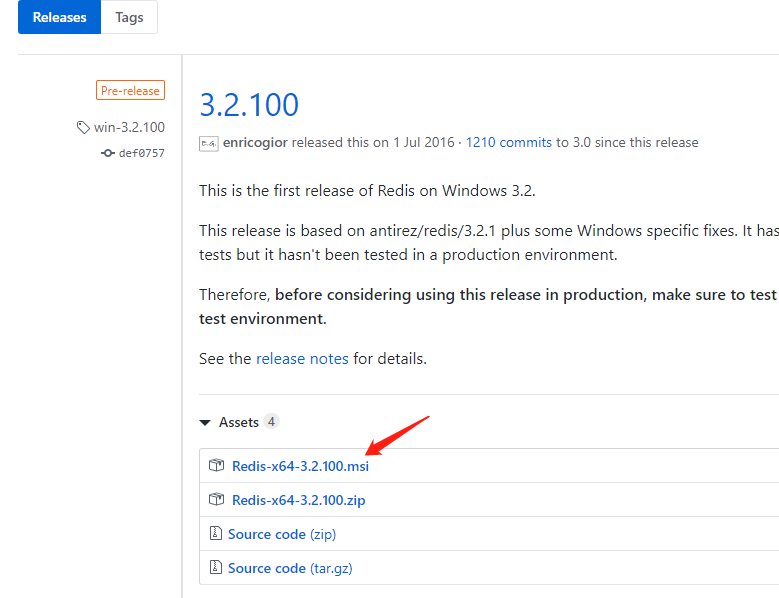Screen dimensions: 779x598
Task: Download Redis-x64-3.2.100.msi
Action: pyautogui.click(x=301, y=466)
